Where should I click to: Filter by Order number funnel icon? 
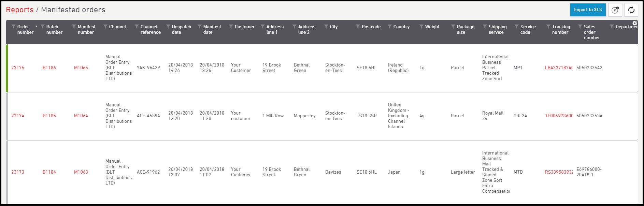14,27
